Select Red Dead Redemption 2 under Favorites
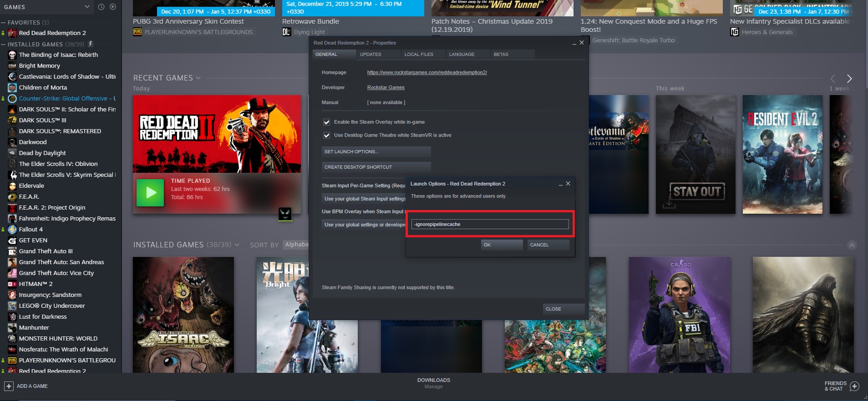This screenshot has width=868, height=401. pos(52,33)
